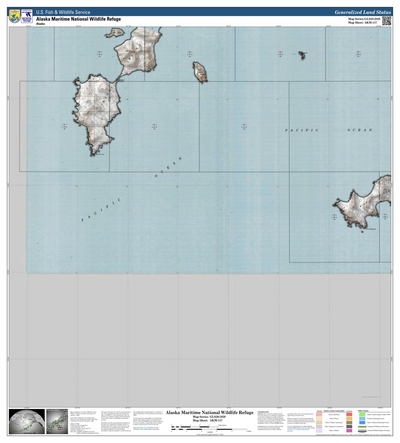Click the small dark island near the top right
This screenshot has width=400, height=443.
click(x=302, y=55)
